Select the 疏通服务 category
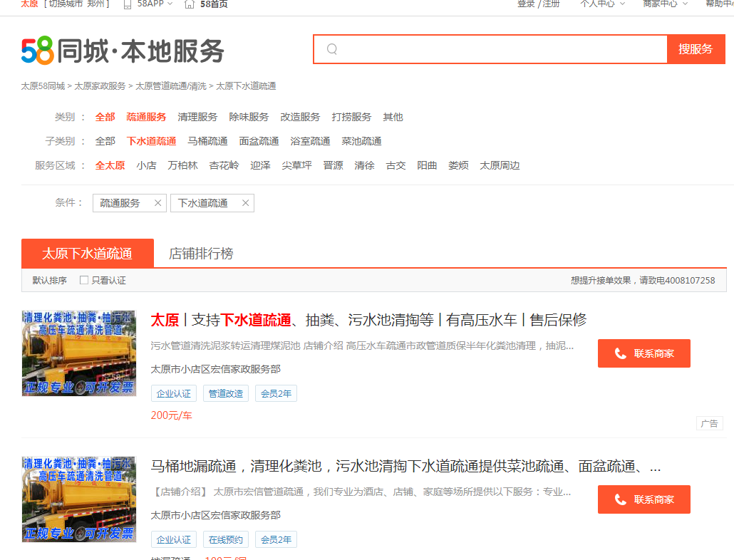Viewport: 734px width, 560px height. 146,117
